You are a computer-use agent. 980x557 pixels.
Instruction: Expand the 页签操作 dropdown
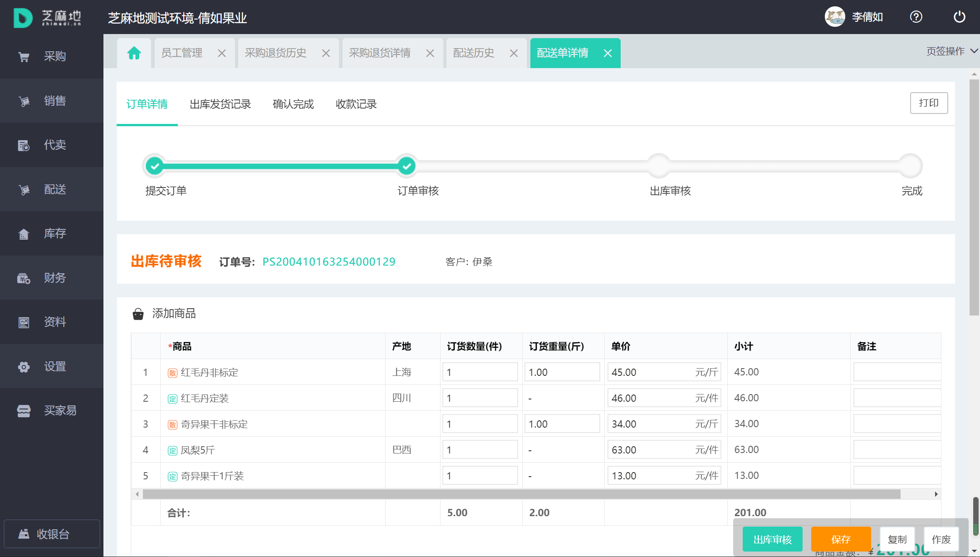point(952,51)
